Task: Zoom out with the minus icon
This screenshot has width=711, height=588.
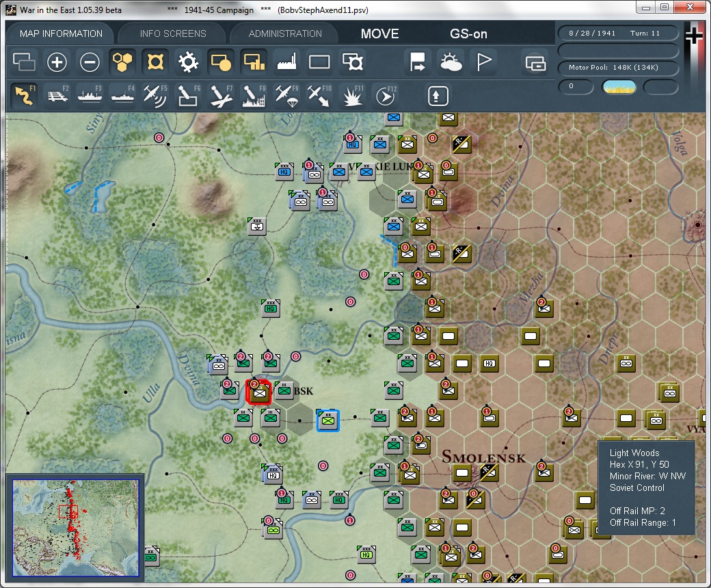Action: coord(90,62)
